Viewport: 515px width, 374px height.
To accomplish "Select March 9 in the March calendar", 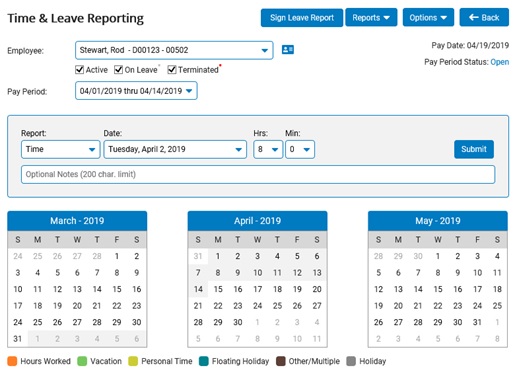I will coord(137,273).
